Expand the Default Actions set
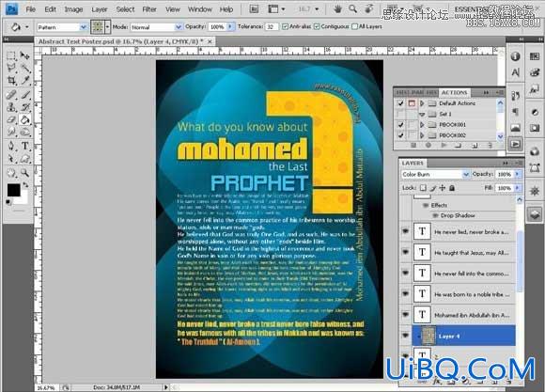 pyautogui.click(x=422, y=103)
